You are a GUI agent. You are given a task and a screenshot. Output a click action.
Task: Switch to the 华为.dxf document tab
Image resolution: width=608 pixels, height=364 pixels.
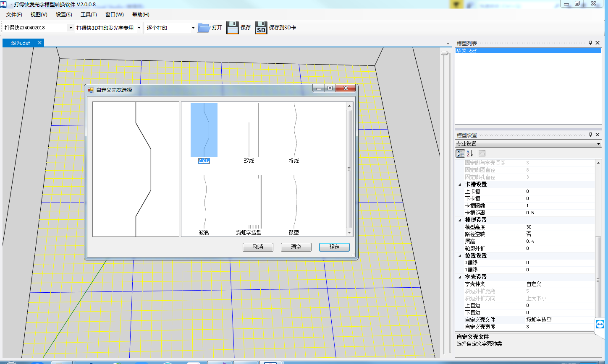click(x=21, y=43)
